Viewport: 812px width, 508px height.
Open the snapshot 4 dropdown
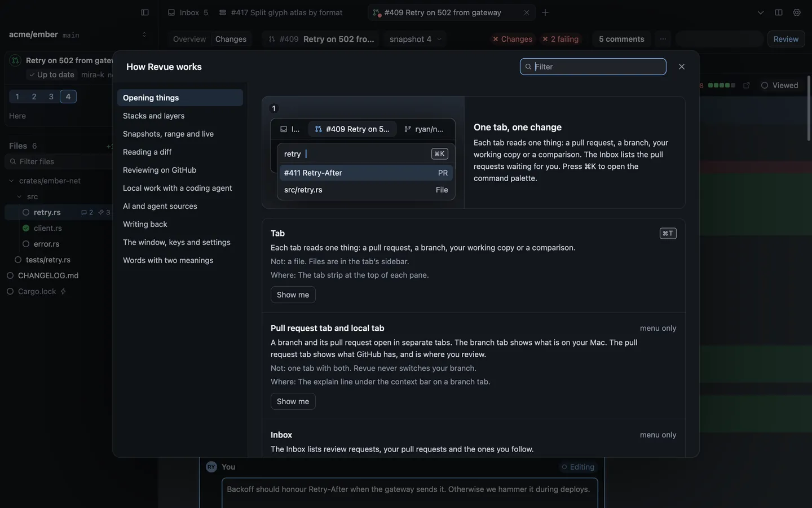click(416, 39)
